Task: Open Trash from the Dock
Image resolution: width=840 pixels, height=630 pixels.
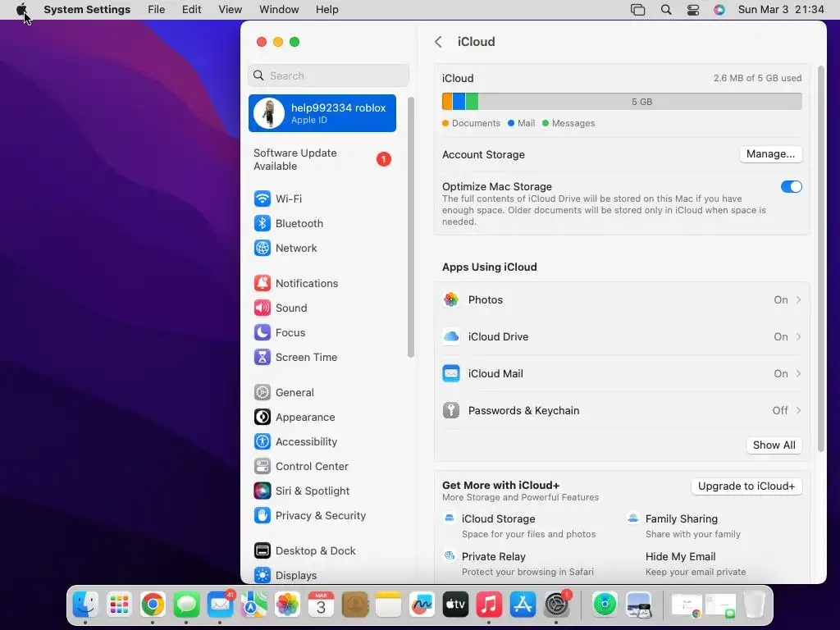Action: [x=755, y=605]
